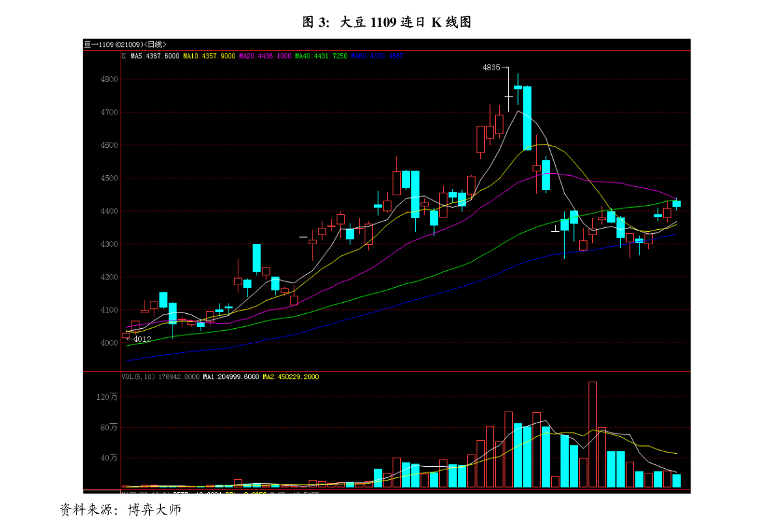Select the 豆一1109 (021009) daily header label
776x532 pixels.
point(125,44)
